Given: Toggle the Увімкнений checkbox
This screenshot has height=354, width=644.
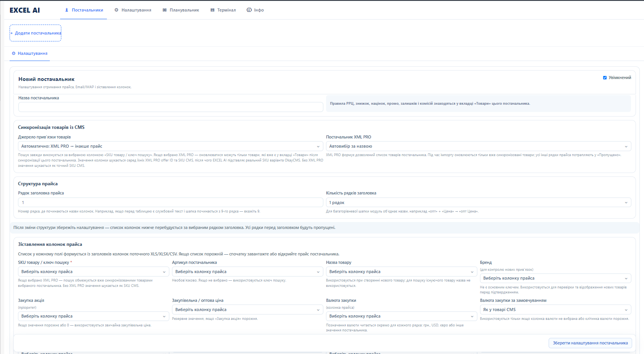Looking at the screenshot, I should point(605,77).
